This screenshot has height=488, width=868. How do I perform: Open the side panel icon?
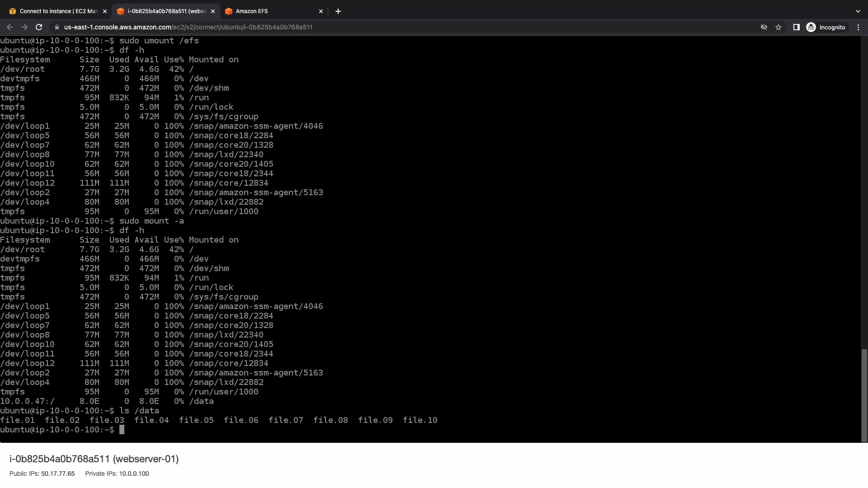coord(797,27)
